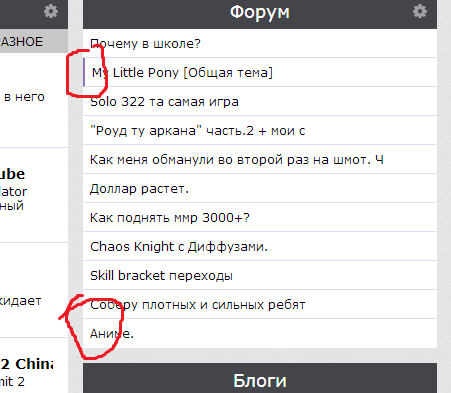Open the Форум panel settings gear
451x393 pixels.
tap(420, 11)
